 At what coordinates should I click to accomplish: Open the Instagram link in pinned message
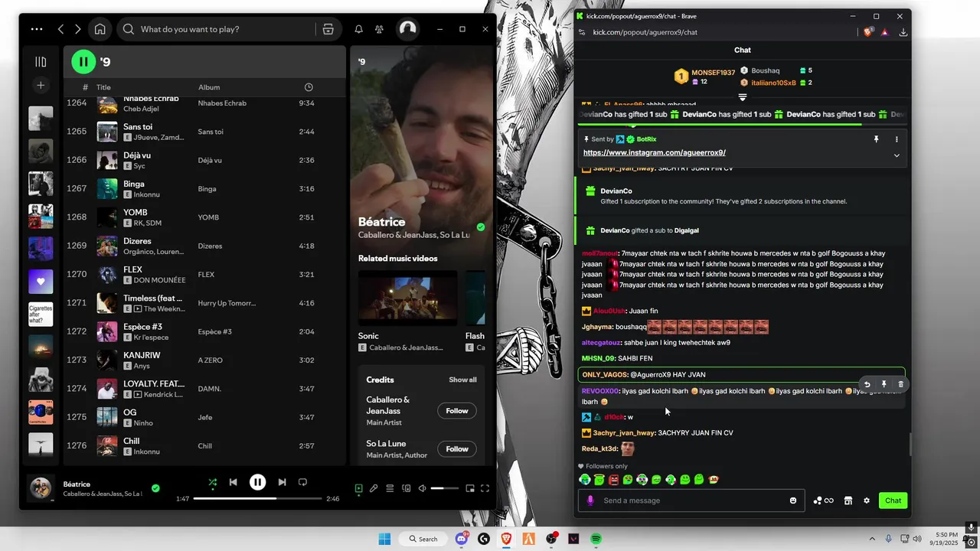click(x=655, y=153)
